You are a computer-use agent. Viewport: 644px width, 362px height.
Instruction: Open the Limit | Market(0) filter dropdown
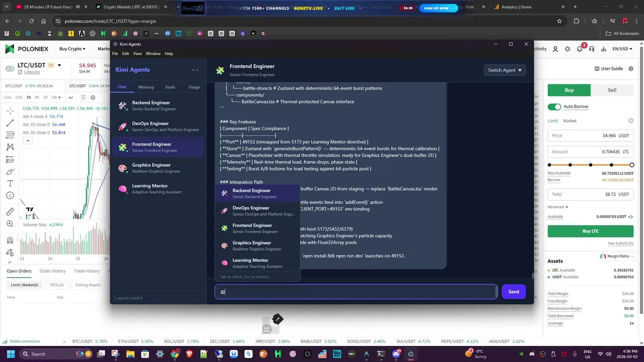[24, 285]
